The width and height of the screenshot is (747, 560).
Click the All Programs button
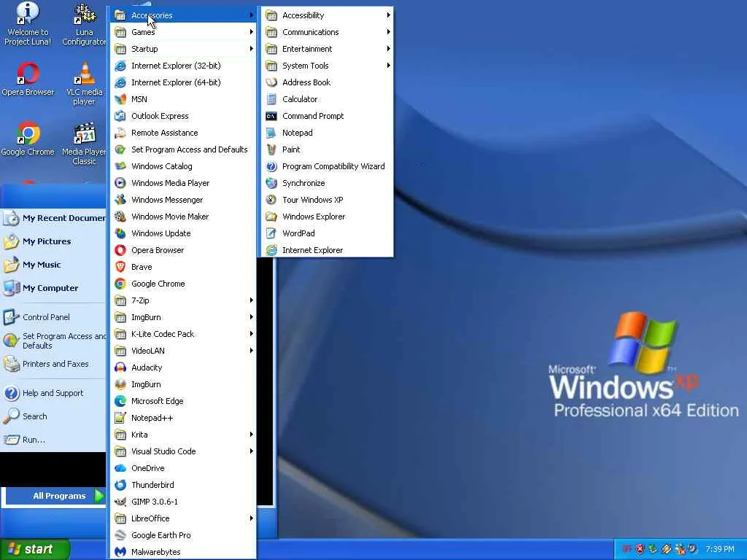[55, 496]
